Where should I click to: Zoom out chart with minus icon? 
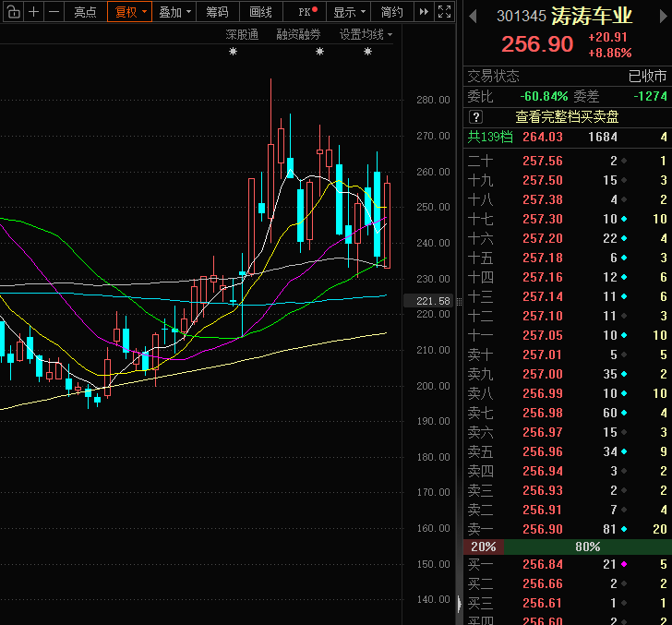(54, 12)
